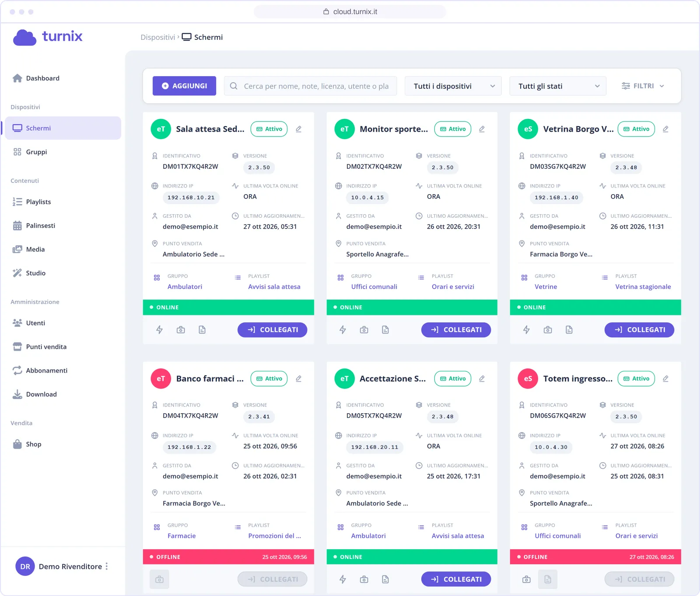The image size is (700, 596).
Task: Click document icon on Totem ingresso card
Action: click(548, 579)
